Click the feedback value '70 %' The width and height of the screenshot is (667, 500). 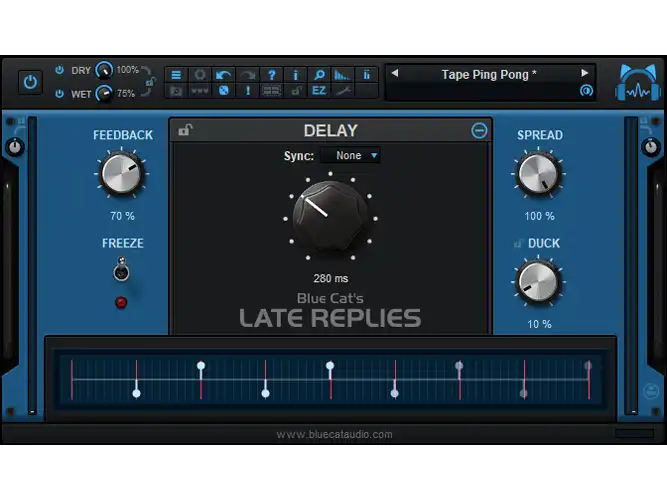tap(123, 216)
